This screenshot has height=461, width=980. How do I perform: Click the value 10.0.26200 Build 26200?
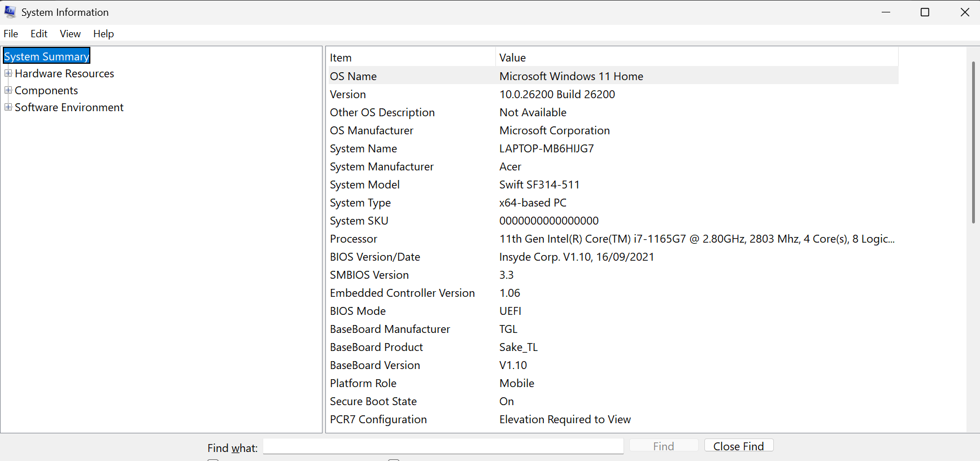point(557,94)
